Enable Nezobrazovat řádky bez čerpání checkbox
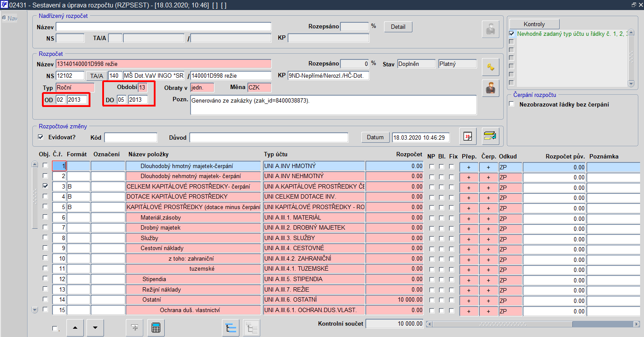 click(512, 104)
